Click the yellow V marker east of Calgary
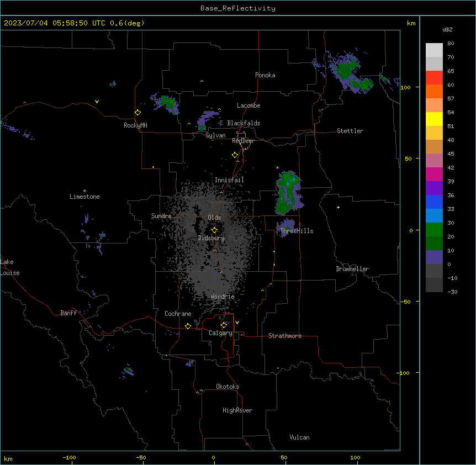Image resolution: width=476 pixels, height=465 pixels. click(237, 323)
